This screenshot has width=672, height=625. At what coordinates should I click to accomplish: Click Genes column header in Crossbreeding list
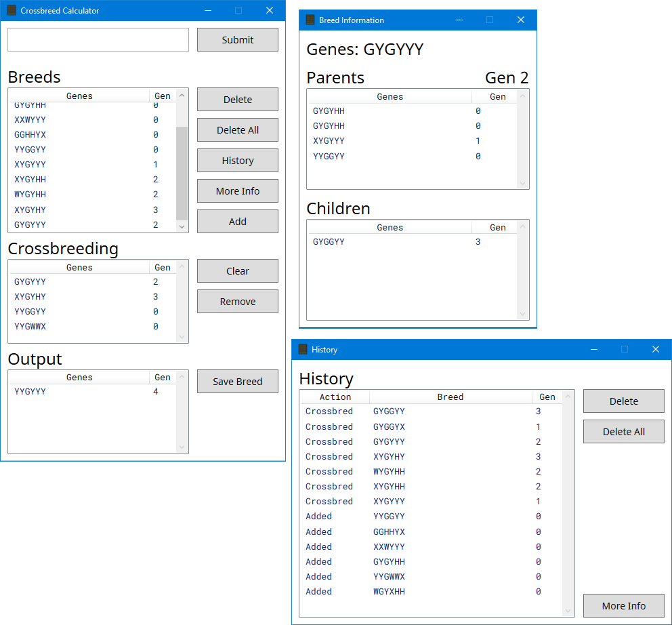click(x=79, y=267)
